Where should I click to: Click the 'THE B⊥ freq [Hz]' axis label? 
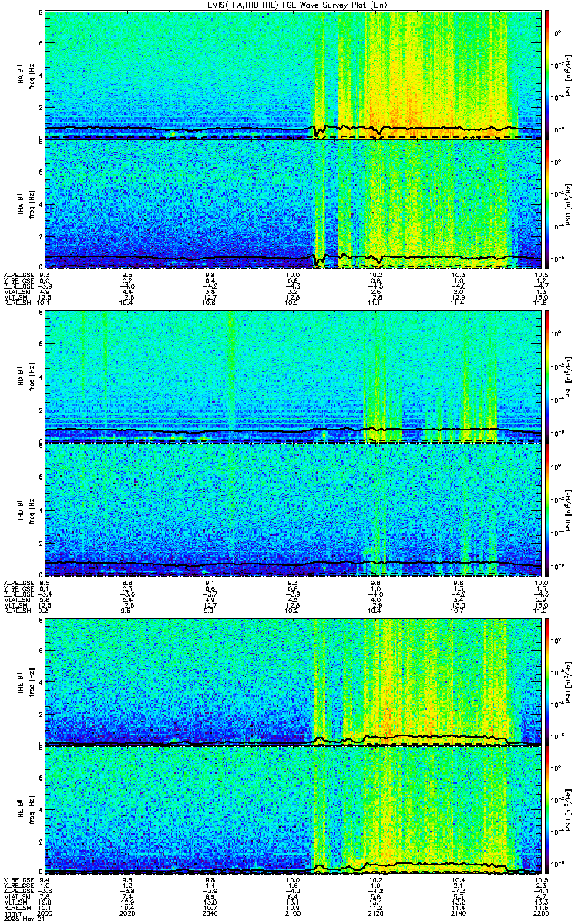pos(25,681)
